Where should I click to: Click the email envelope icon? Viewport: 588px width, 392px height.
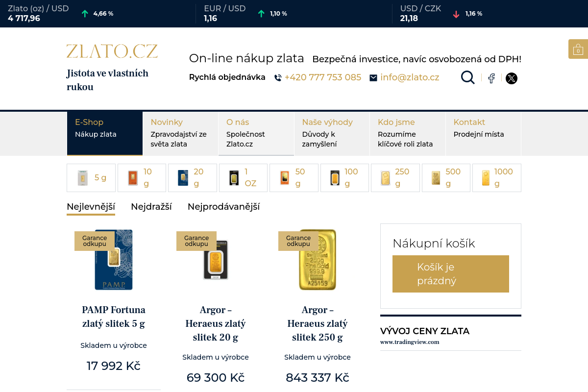373,77
